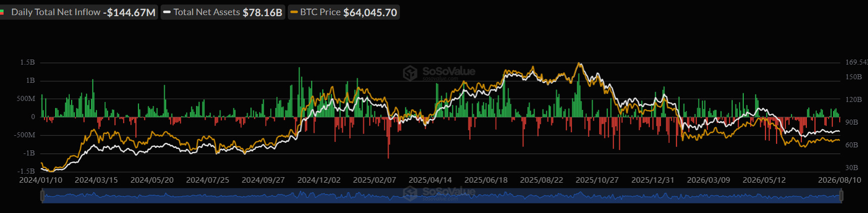Click the 2024/05/20 date axis label
The width and height of the screenshot is (868, 213).
(x=152, y=180)
